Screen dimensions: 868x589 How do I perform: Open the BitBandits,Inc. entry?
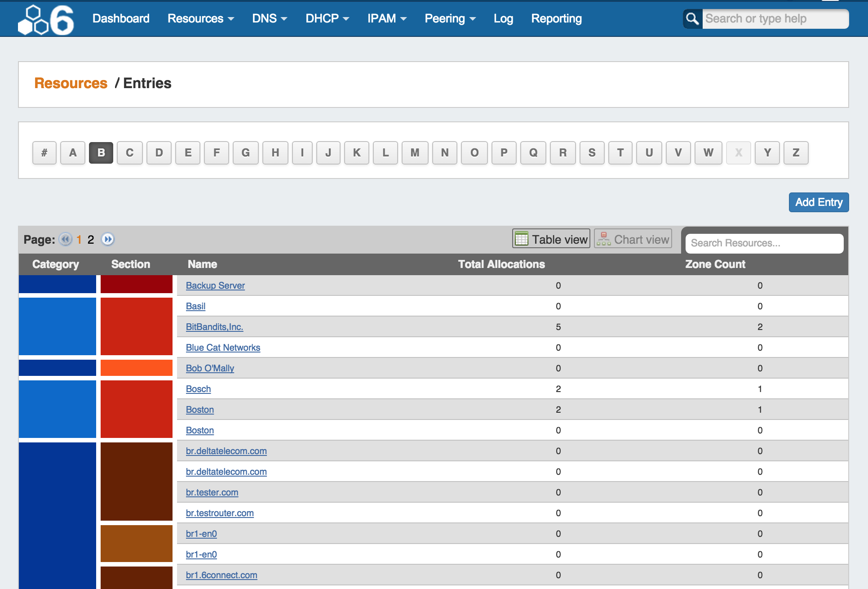point(214,327)
